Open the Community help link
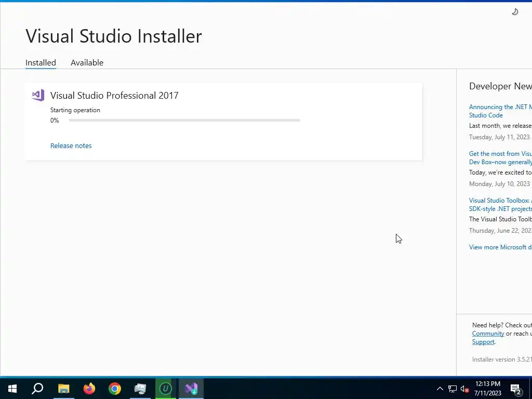The image size is (532, 399). tap(488, 334)
